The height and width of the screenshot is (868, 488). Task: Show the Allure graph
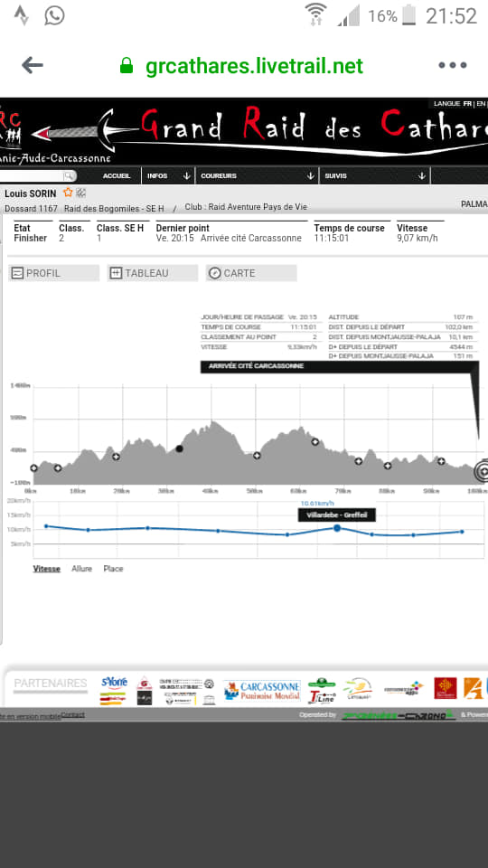click(x=82, y=569)
